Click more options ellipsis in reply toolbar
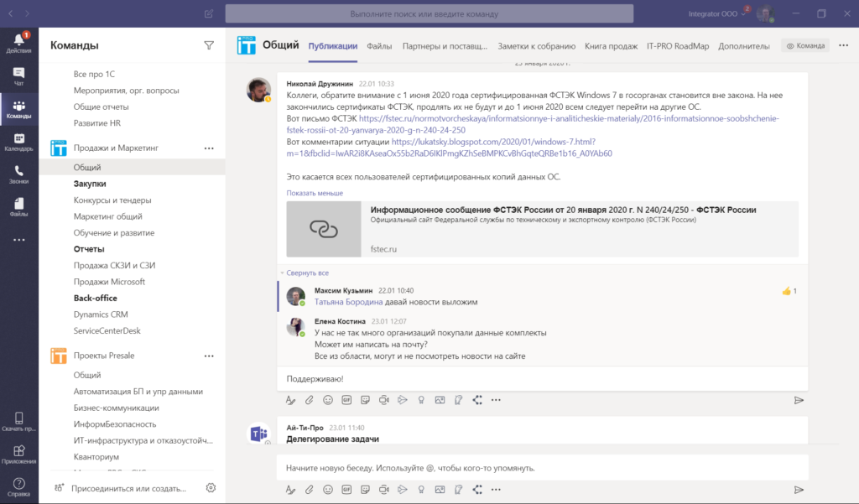 [496, 400]
